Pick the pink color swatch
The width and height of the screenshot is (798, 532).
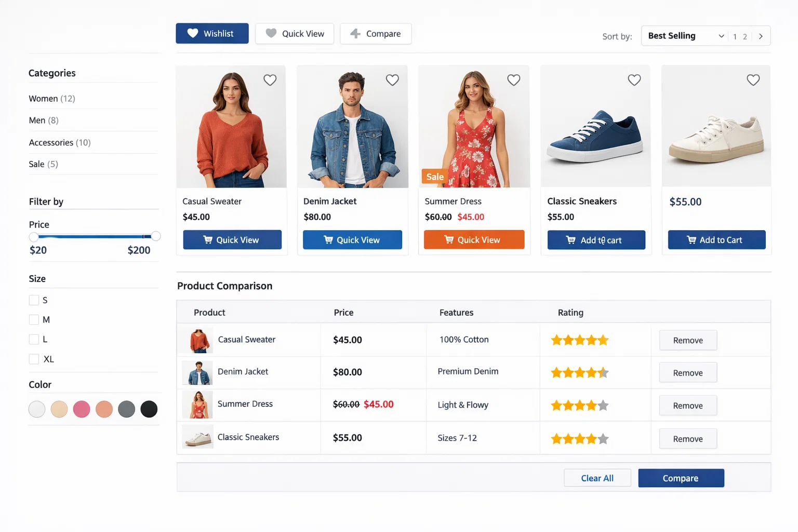point(82,409)
